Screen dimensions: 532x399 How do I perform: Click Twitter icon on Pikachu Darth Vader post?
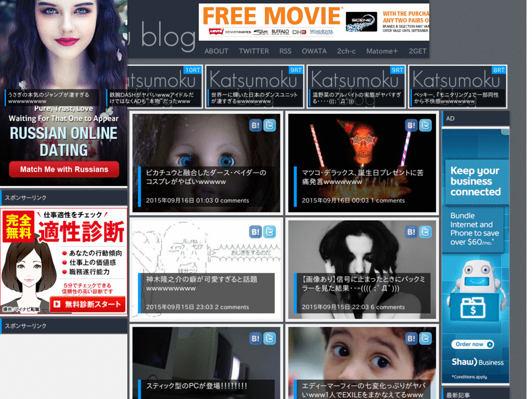270,126
